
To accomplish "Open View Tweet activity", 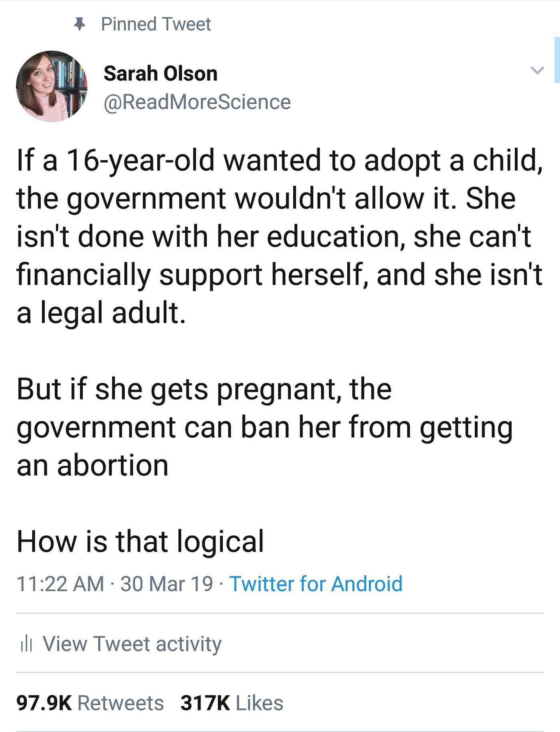I will (x=132, y=644).
